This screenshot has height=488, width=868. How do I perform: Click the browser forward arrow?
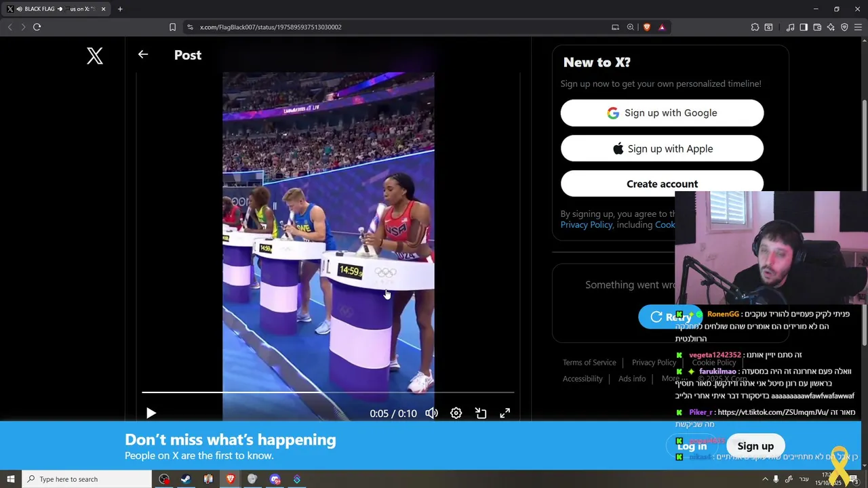(x=23, y=27)
